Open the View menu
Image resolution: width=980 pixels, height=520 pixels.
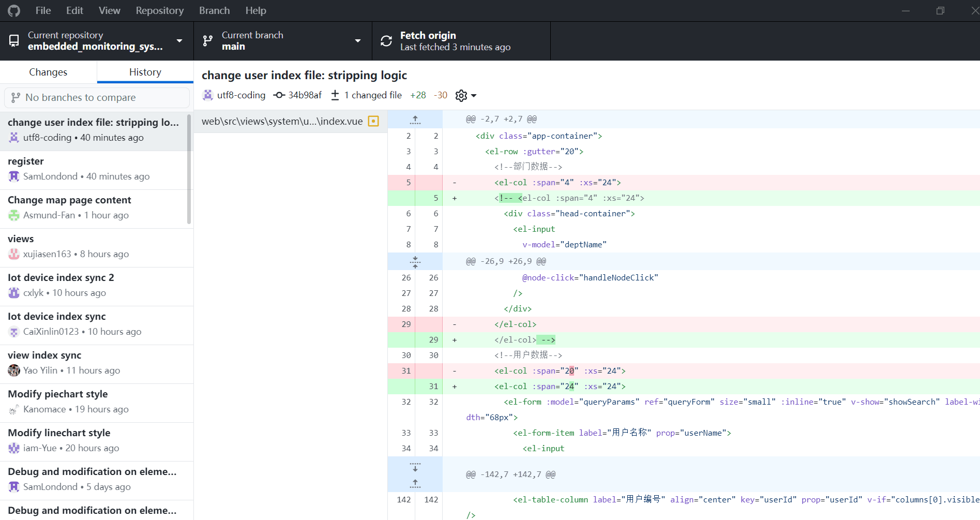tap(110, 10)
